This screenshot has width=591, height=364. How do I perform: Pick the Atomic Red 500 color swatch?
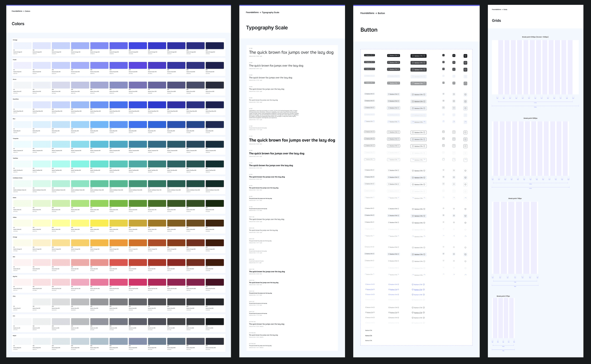(x=118, y=262)
